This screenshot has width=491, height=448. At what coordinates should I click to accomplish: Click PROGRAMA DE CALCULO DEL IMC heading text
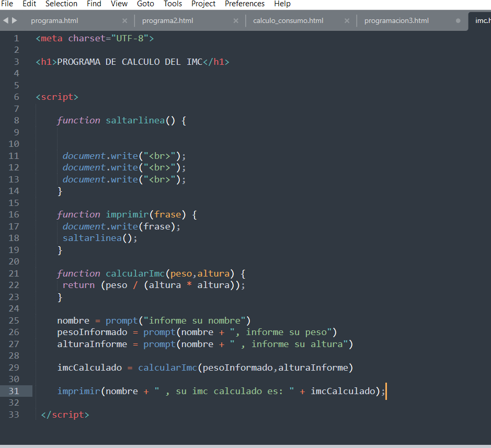point(130,62)
